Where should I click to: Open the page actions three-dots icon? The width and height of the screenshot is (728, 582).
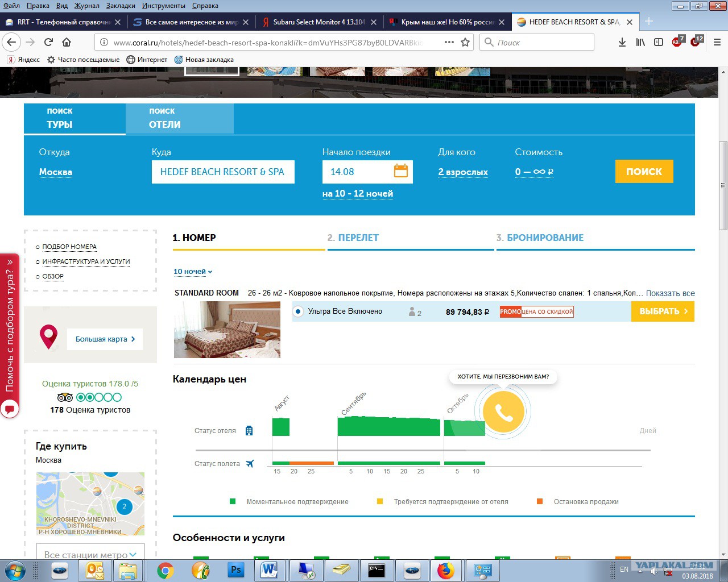point(449,42)
